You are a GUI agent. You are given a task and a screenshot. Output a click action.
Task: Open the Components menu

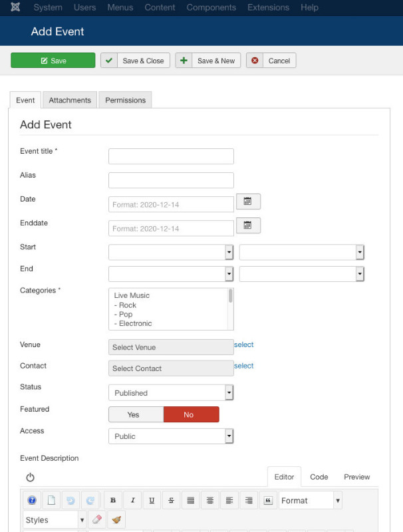point(211,7)
